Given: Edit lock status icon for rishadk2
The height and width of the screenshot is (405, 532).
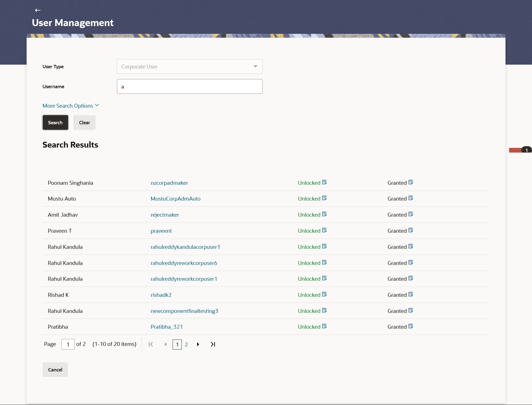Looking at the screenshot, I should pos(324,294).
